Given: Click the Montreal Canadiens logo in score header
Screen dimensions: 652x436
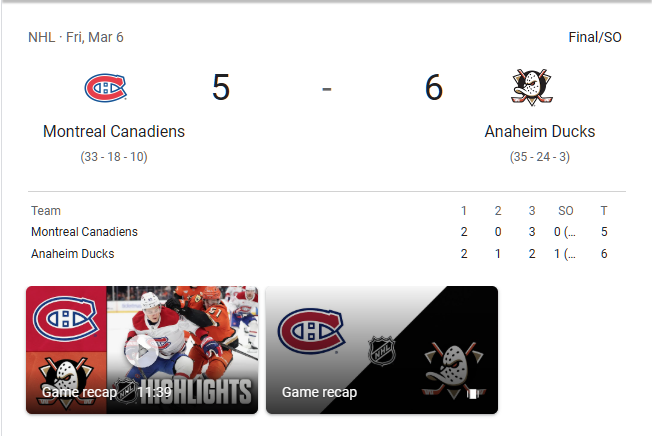Looking at the screenshot, I should [x=106, y=88].
